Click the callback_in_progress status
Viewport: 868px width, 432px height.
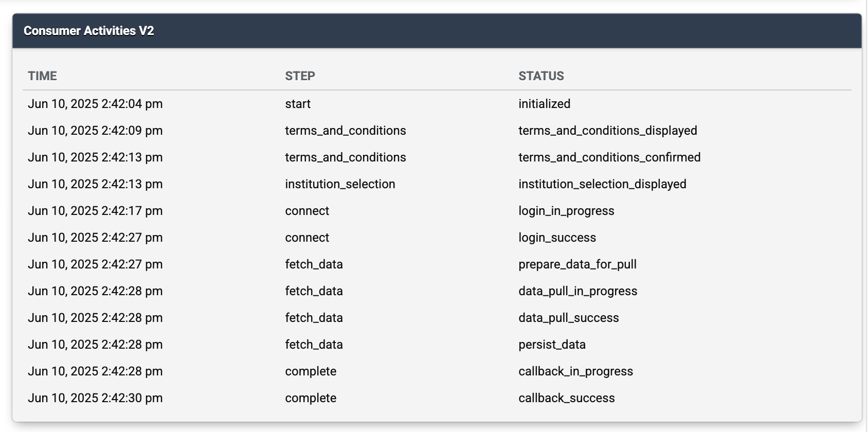tap(575, 371)
